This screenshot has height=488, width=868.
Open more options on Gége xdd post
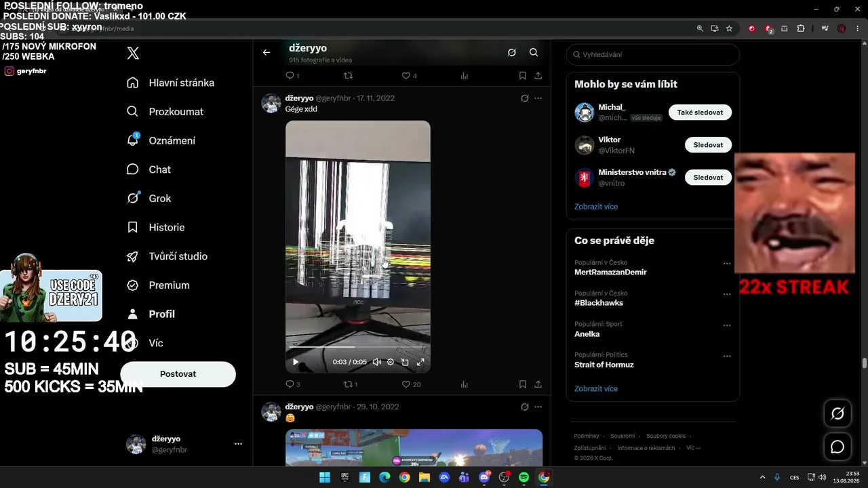click(538, 98)
